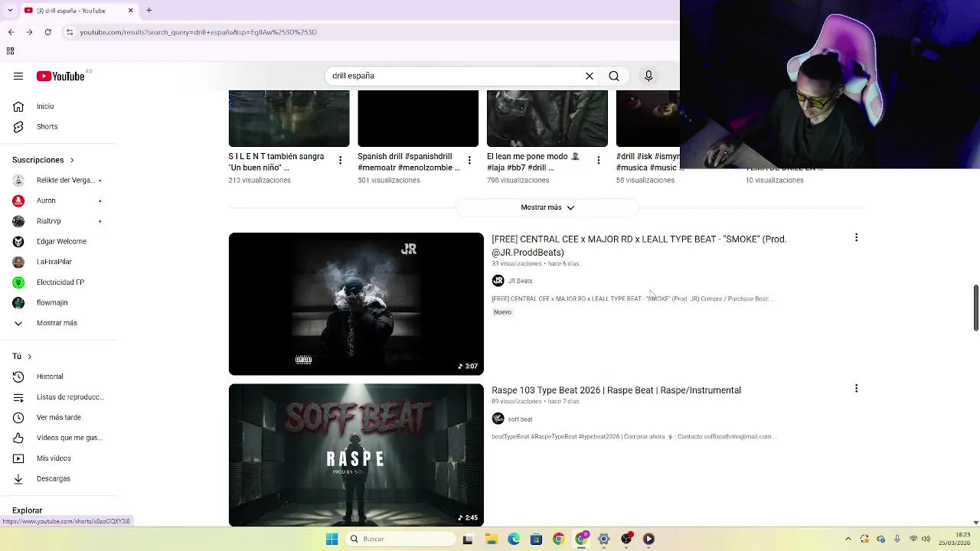The width and height of the screenshot is (980, 551).
Task: Visit the soff beat channel name
Action: tap(520, 419)
